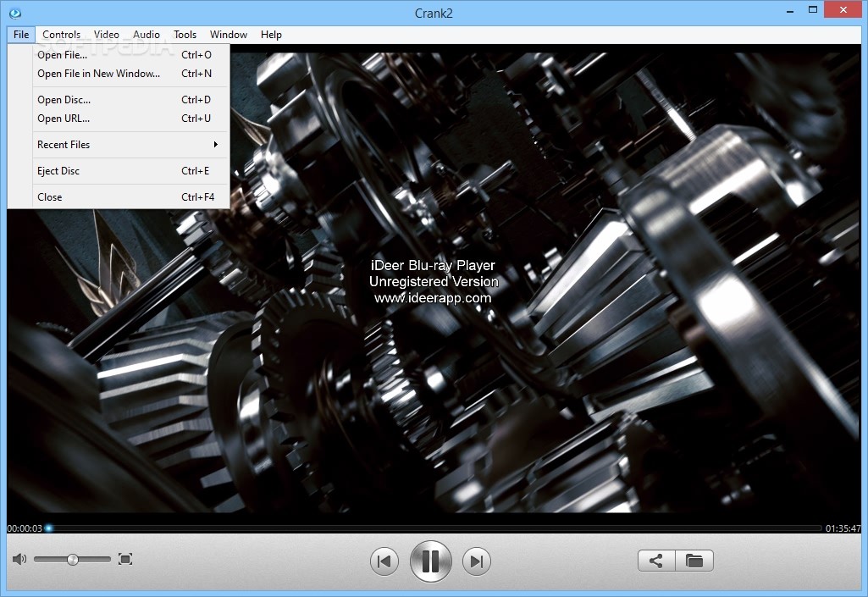
Task: Open the Help menu
Action: pyautogui.click(x=271, y=35)
